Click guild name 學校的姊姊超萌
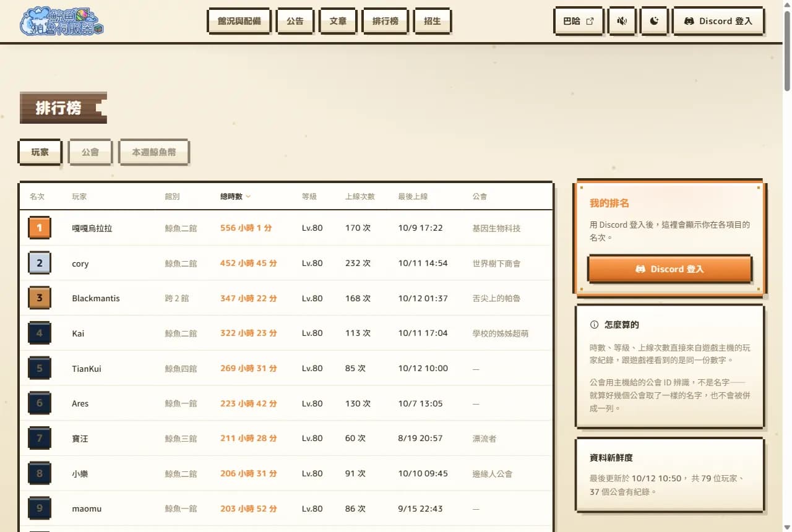 (x=500, y=333)
